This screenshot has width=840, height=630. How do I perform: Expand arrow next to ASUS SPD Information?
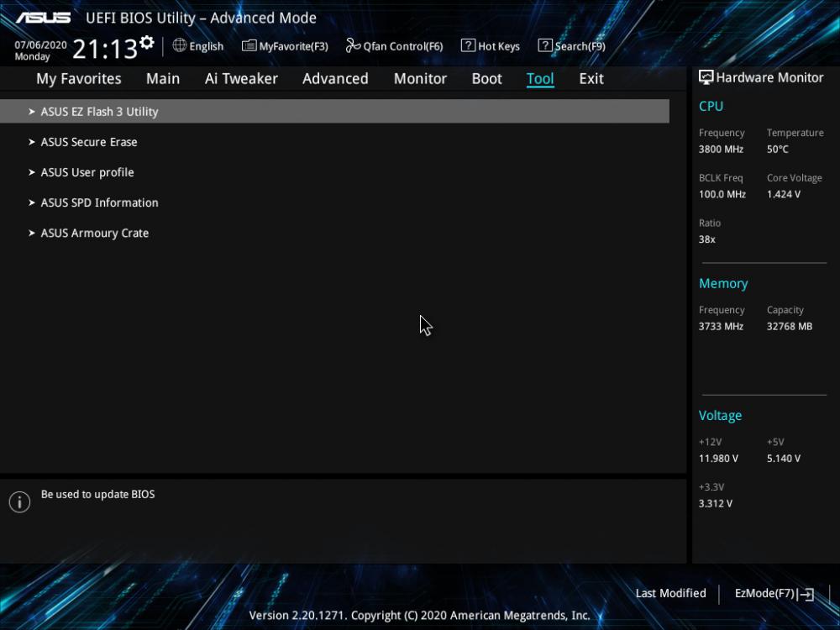tap(32, 202)
